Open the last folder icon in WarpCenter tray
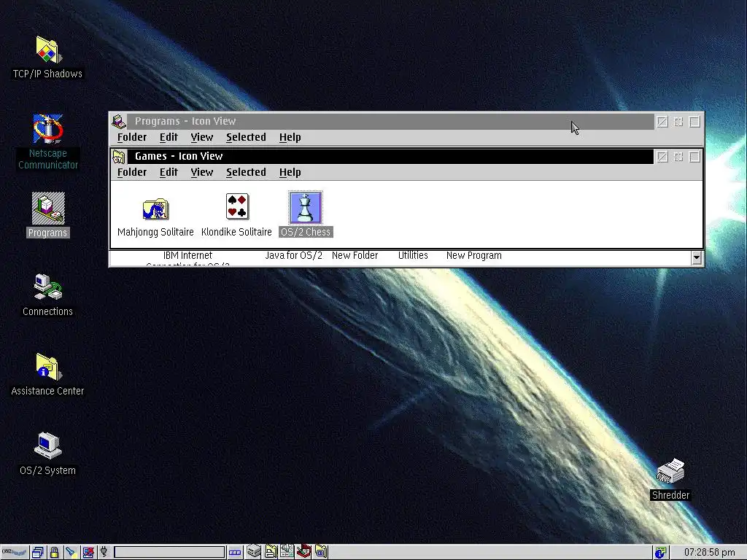Image resolution: width=747 pixels, height=560 pixels. pyautogui.click(x=321, y=552)
